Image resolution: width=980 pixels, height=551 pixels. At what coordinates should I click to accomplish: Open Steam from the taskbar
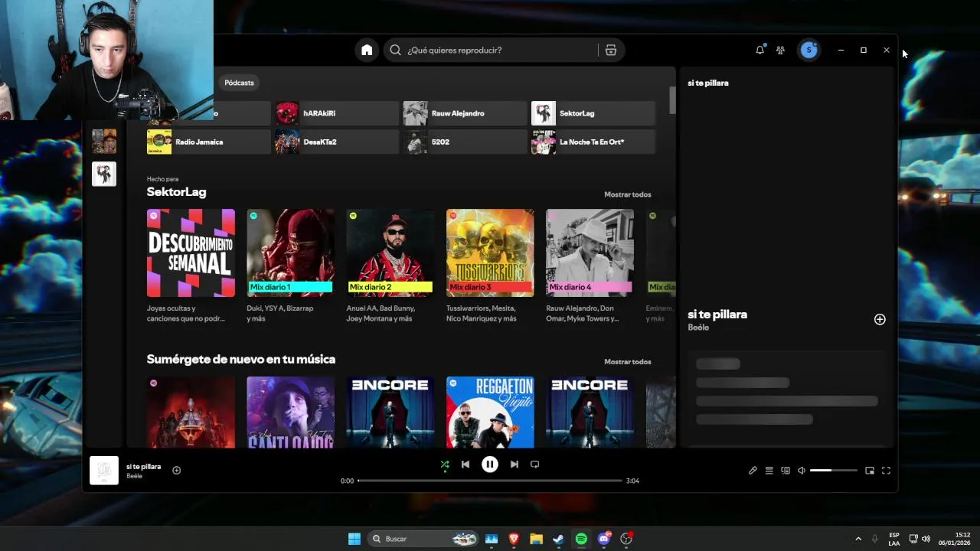(x=559, y=539)
